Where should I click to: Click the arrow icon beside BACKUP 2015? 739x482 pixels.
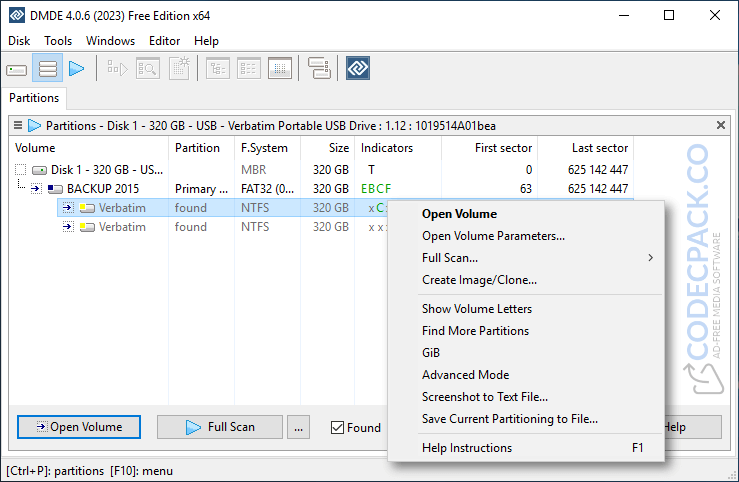36,189
